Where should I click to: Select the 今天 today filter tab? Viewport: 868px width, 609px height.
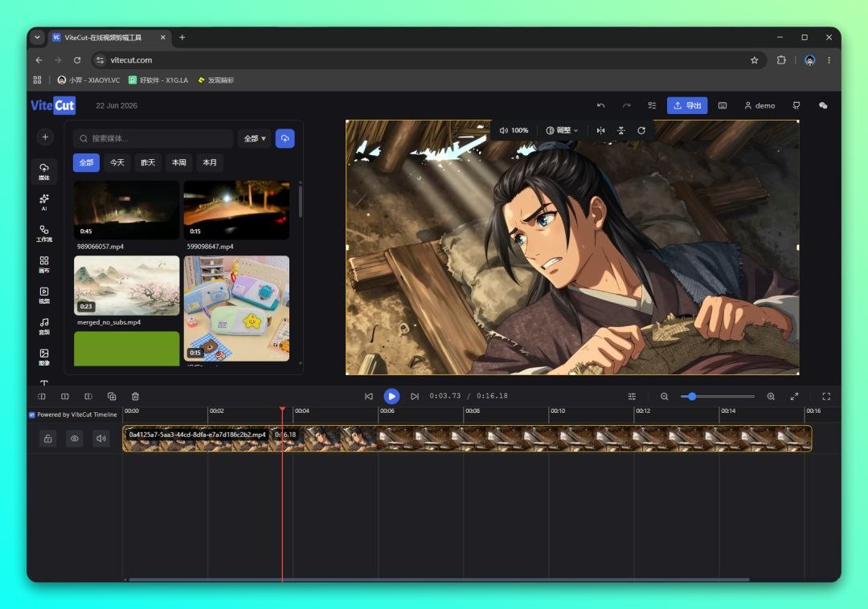[x=117, y=162]
